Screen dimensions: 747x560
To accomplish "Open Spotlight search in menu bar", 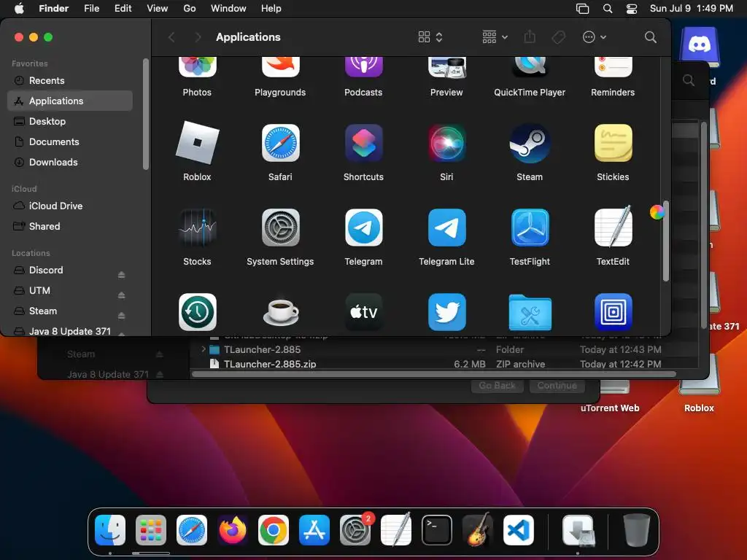I will tap(608, 9).
